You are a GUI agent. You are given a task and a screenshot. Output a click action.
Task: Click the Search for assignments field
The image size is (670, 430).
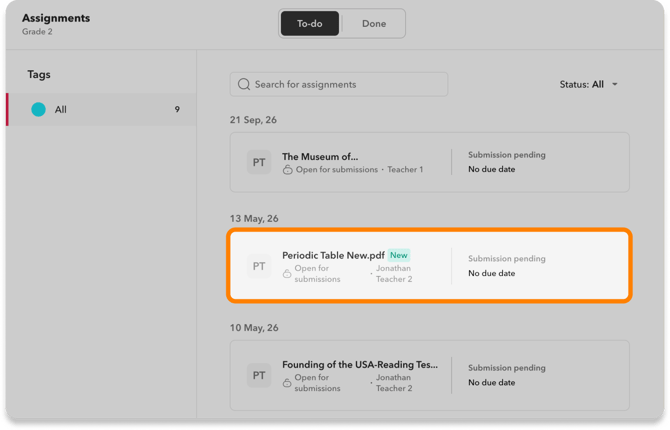pos(339,84)
